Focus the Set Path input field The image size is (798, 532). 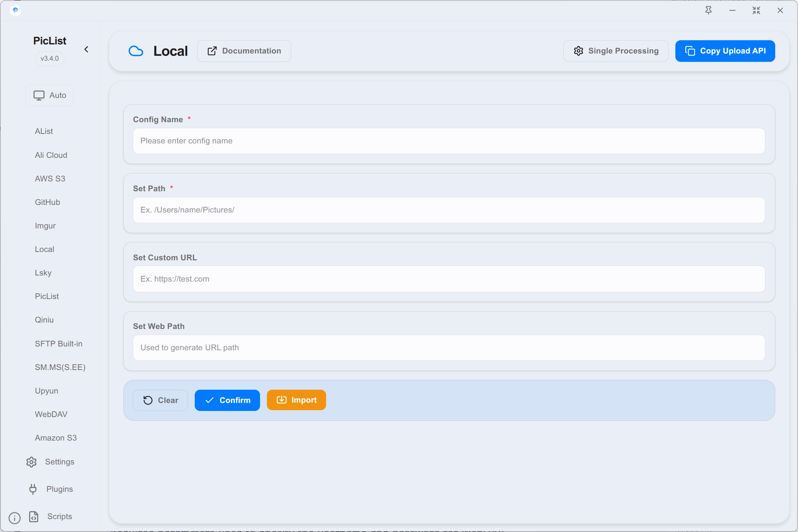[449, 210]
